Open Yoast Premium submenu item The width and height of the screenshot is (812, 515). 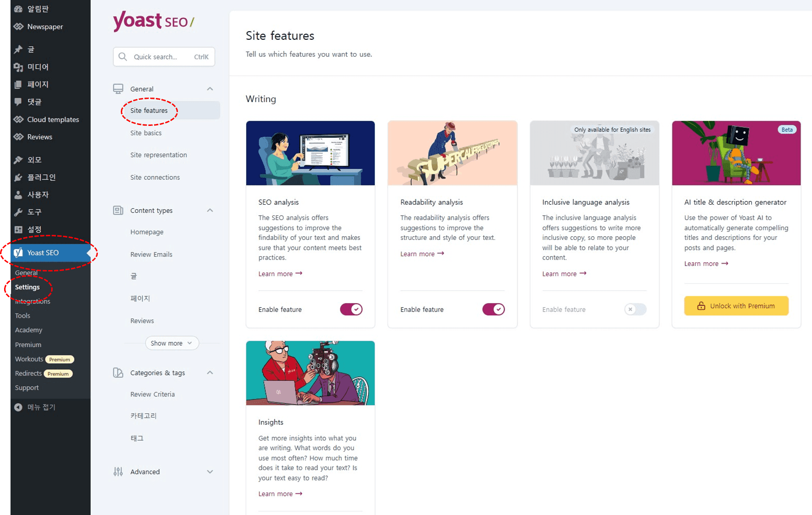click(28, 344)
